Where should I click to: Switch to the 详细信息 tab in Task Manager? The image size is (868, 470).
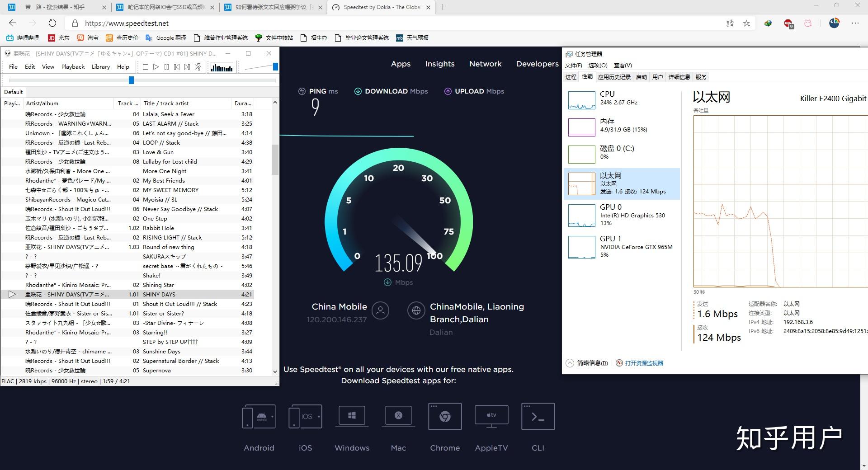click(679, 77)
